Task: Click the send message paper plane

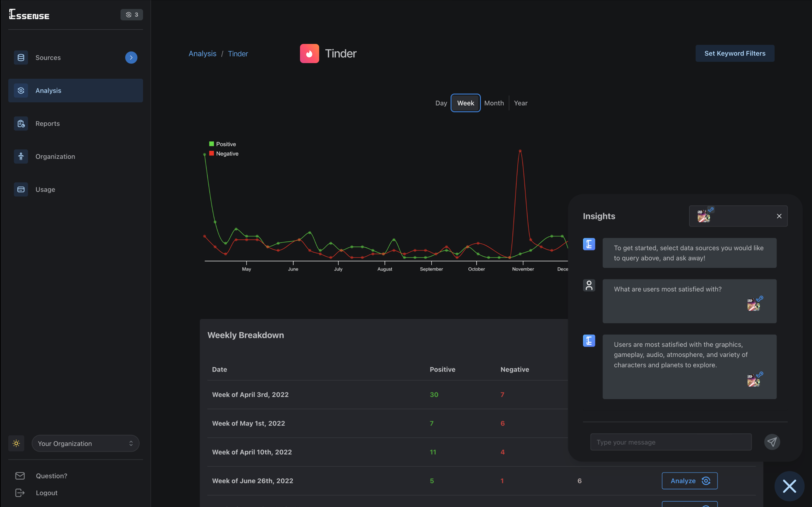Action: point(772,442)
